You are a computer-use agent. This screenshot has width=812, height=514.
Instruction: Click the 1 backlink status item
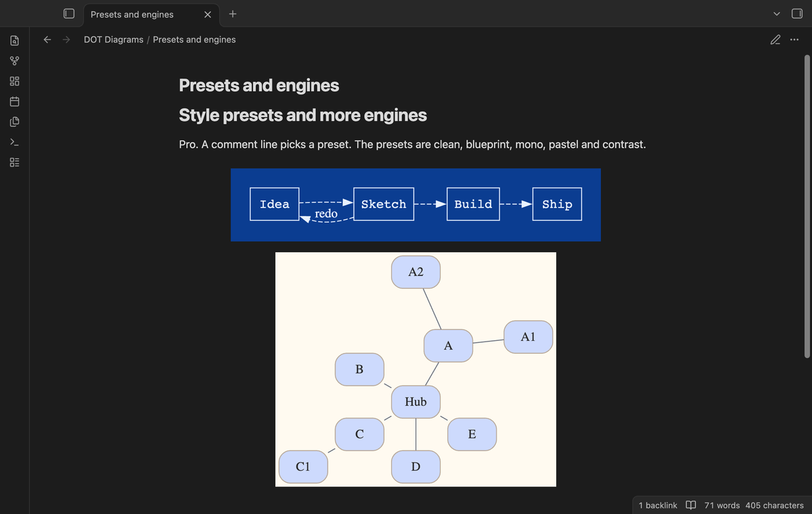coord(658,505)
